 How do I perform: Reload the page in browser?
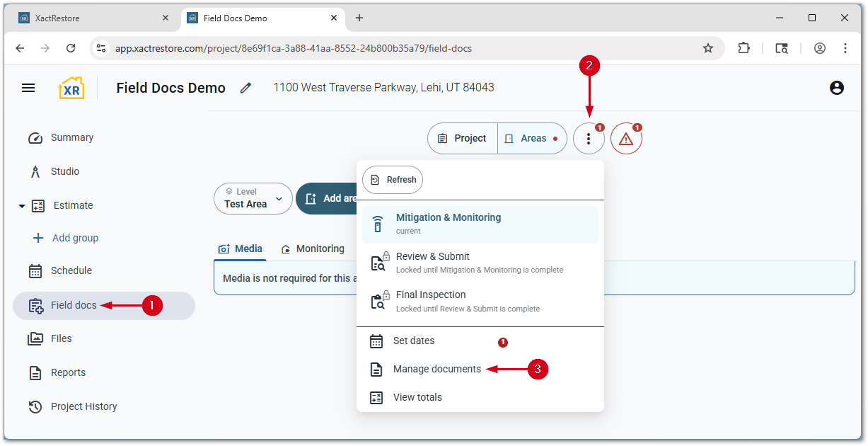(71, 48)
